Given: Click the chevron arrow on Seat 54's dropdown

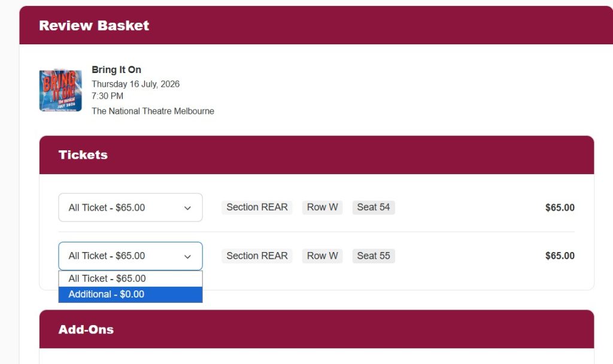Looking at the screenshot, I should coord(187,208).
